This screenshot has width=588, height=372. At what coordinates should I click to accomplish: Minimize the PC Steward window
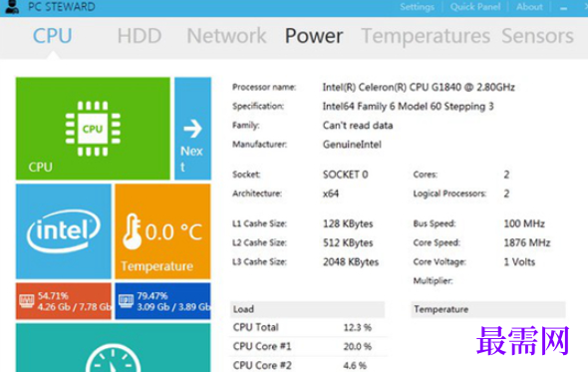[563, 8]
